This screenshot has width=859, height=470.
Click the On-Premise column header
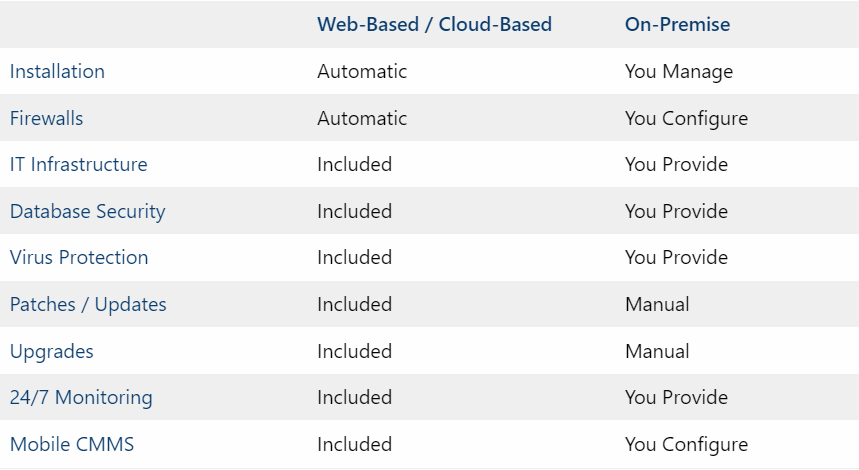[x=677, y=24]
